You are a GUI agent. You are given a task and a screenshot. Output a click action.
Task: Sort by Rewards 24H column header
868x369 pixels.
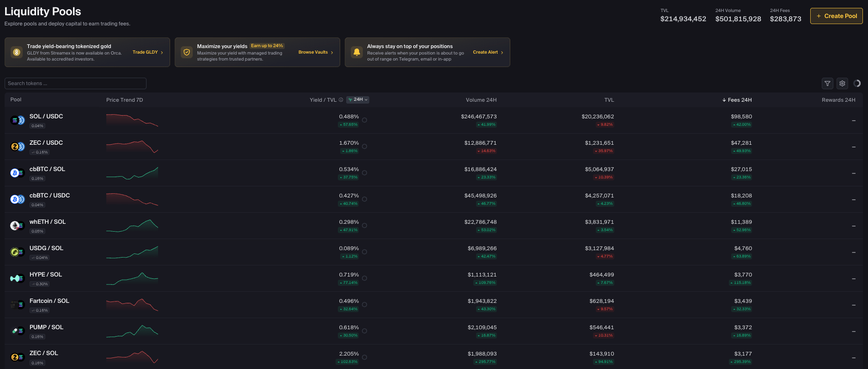[x=838, y=100]
